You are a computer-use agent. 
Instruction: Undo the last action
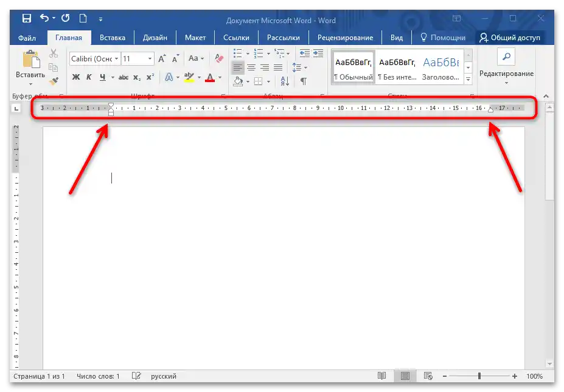coord(44,18)
